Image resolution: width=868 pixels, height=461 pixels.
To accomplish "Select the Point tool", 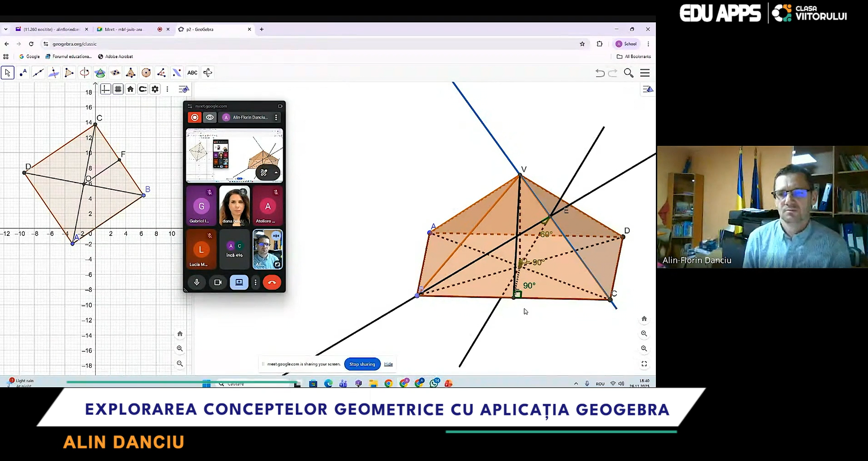I will pos(23,73).
